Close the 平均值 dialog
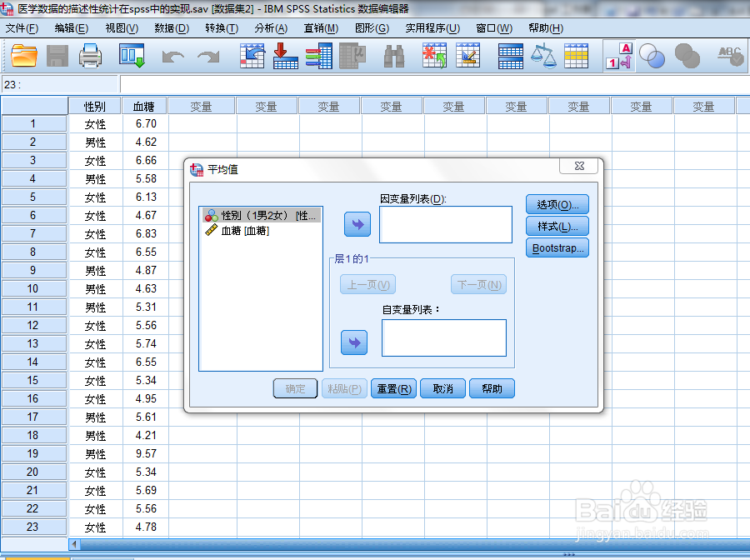Screen dimensions: 750x560 (579, 166)
